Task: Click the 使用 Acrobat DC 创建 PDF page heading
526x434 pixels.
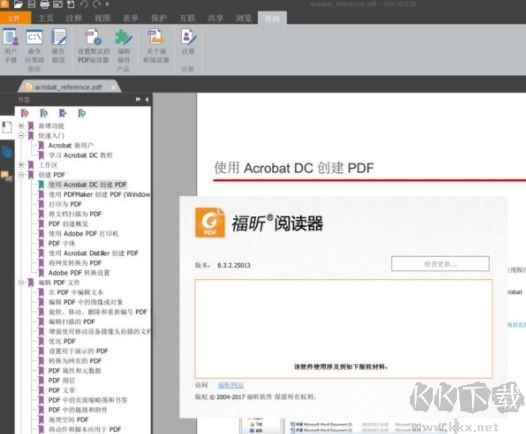Action: 294,168
